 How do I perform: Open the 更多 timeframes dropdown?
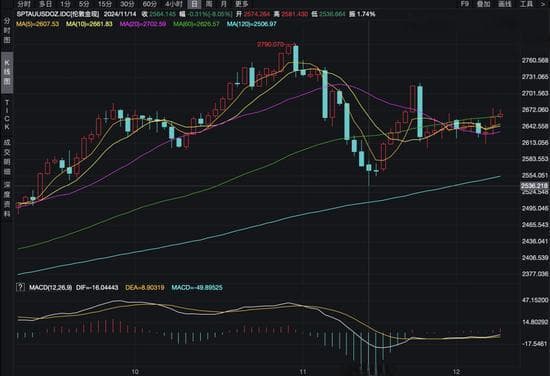pos(242,4)
